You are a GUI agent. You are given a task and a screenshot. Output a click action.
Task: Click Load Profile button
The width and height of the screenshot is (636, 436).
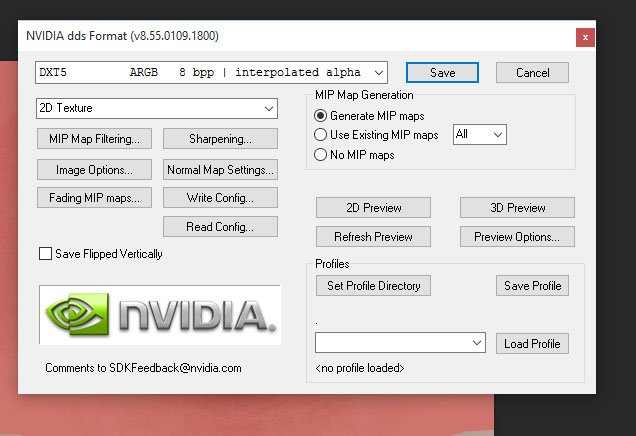[x=532, y=344]
